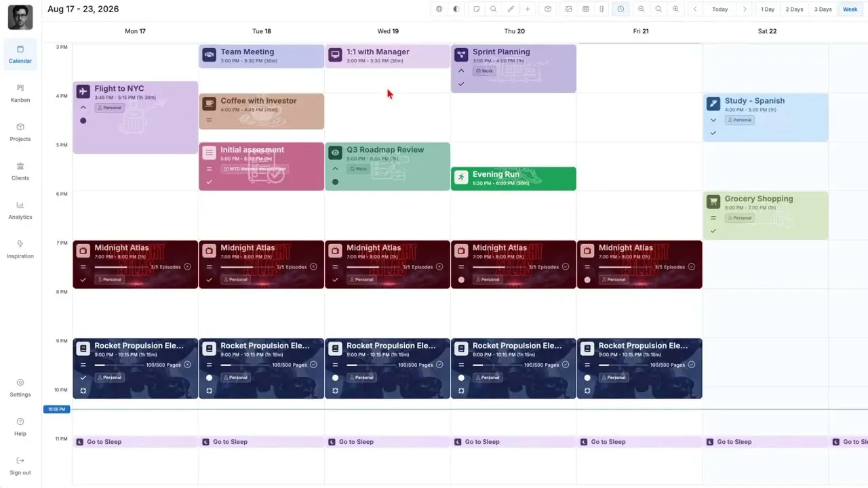
Task: Switch to 2 Days view
Action: [794, 9]
